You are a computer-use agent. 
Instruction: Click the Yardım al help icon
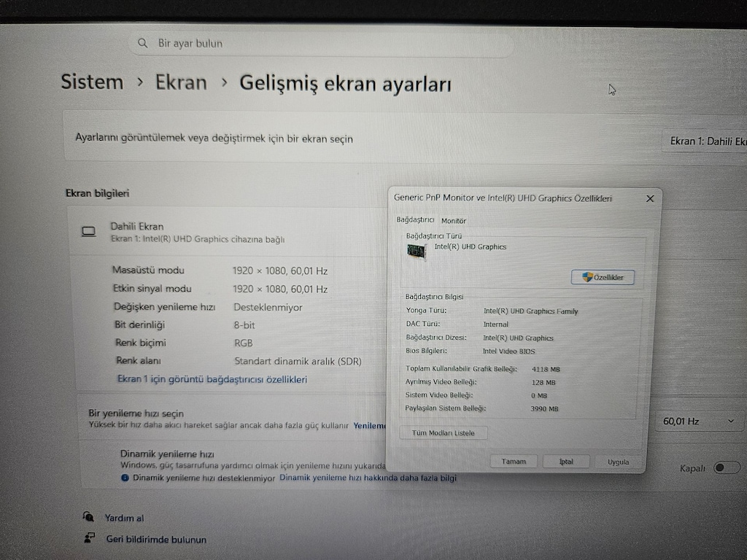[x=88, y=517]
